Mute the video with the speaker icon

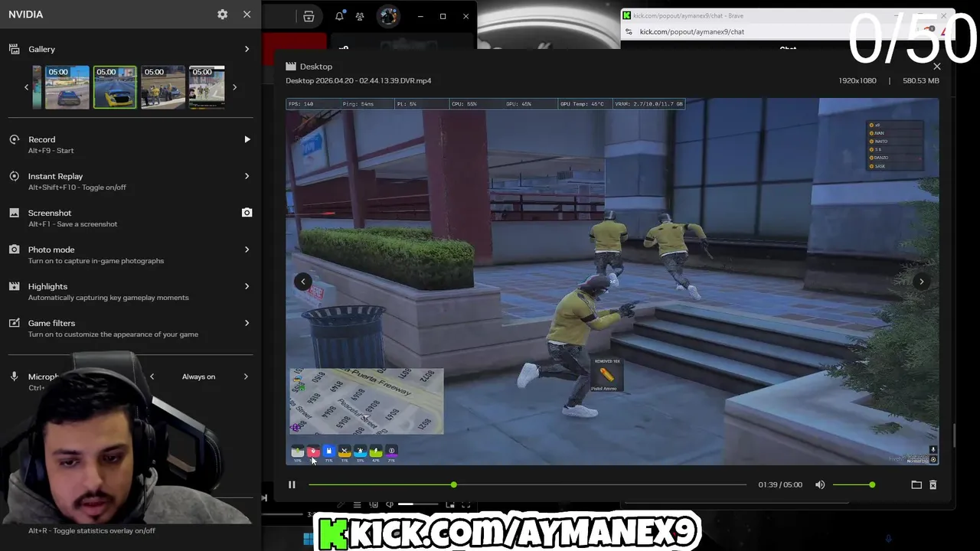(820, 484)
